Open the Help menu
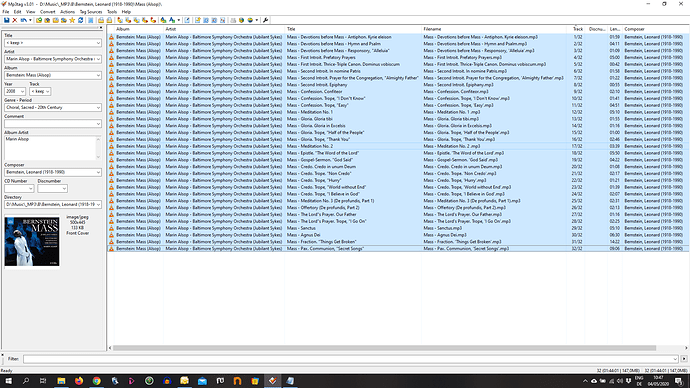690x388 pixels. (x=126, y=12)
